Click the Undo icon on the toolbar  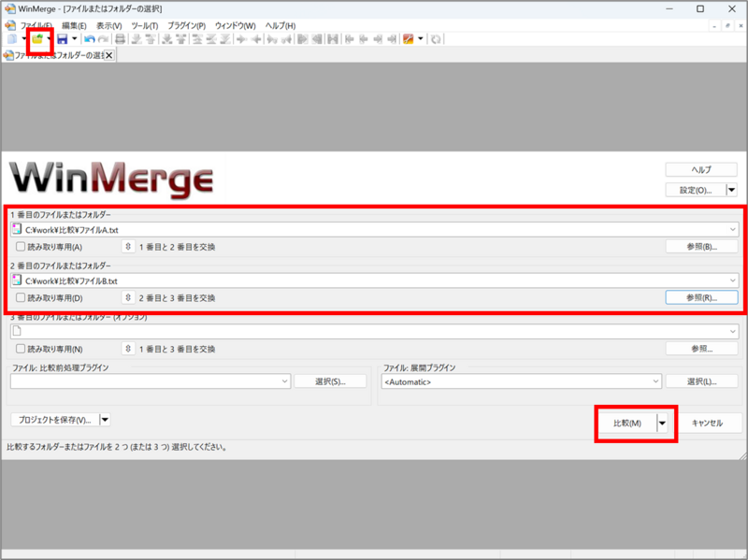(x=91, y=38)
